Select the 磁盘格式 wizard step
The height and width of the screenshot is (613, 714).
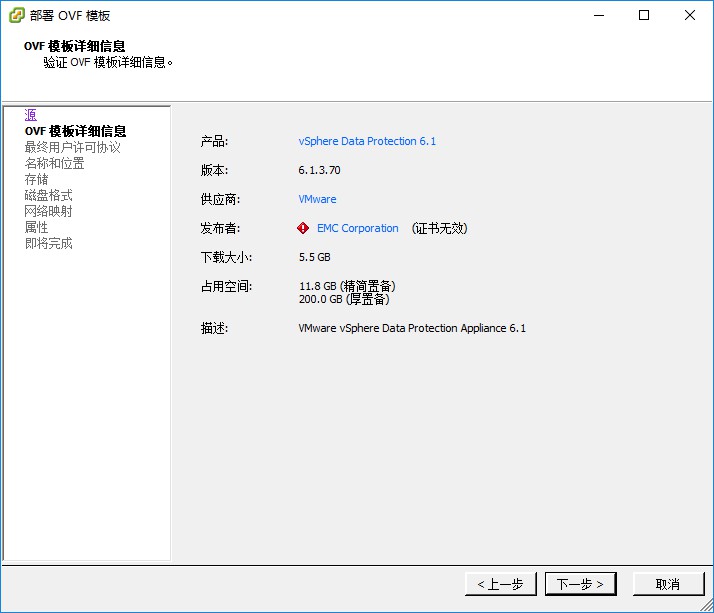[48, 195]
